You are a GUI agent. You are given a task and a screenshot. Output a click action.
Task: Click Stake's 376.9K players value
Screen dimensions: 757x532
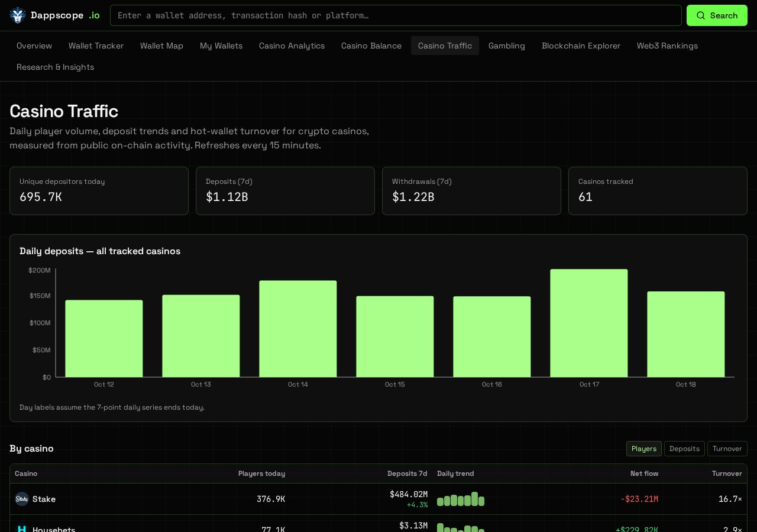click(x=271, y=499)
